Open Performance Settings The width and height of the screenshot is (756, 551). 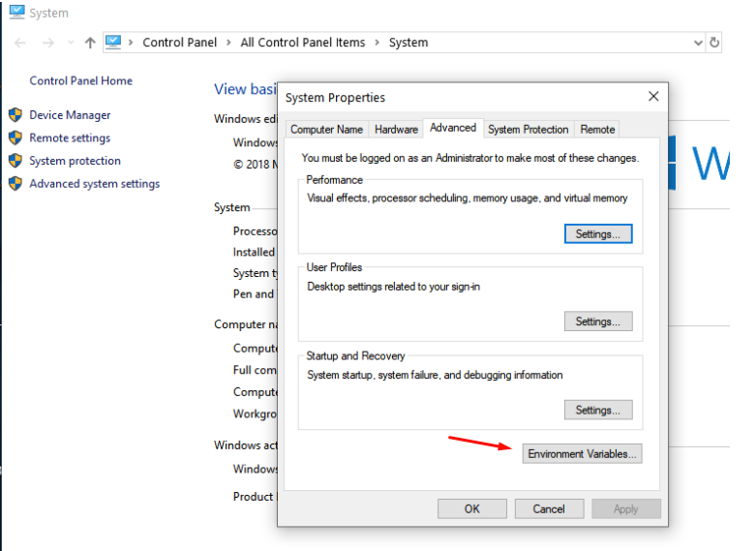[598, 234]
